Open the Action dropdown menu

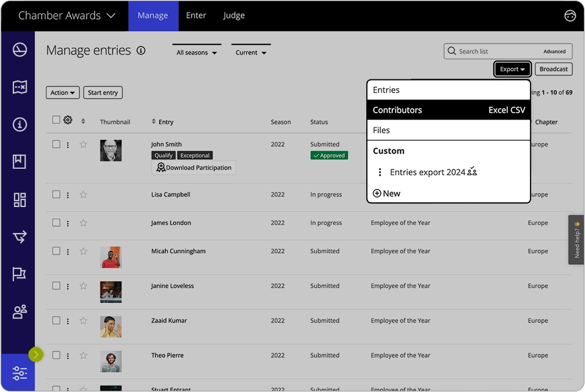click(x=63, y=92)
